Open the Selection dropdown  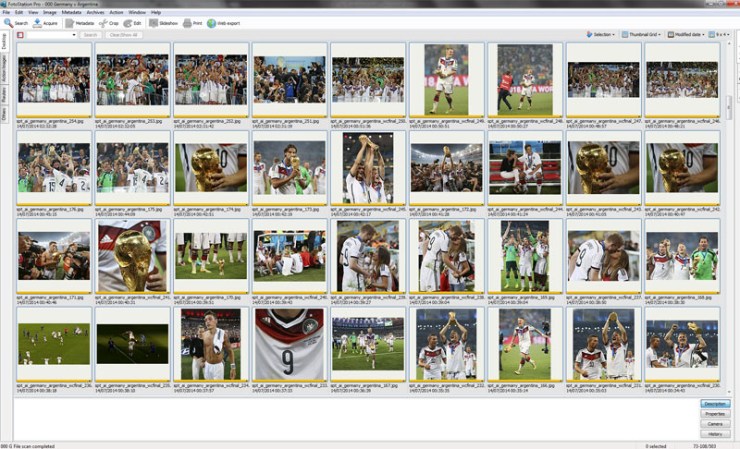[601, 34]
